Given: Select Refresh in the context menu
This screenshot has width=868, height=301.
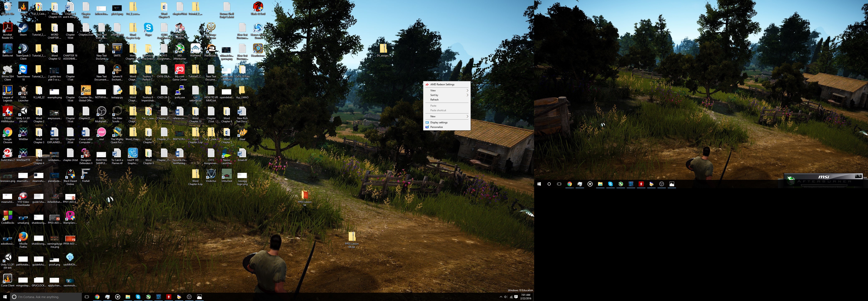Looking at the screenshot, I should [435, 100].
